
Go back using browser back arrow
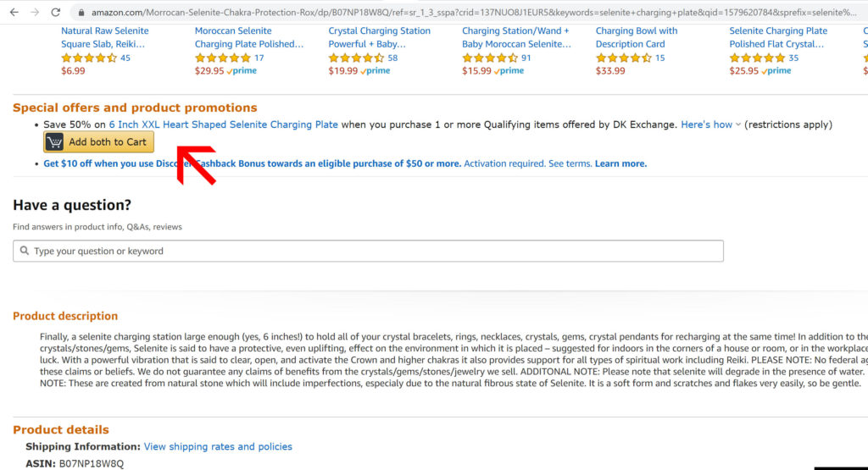click(x=14, y=12)
